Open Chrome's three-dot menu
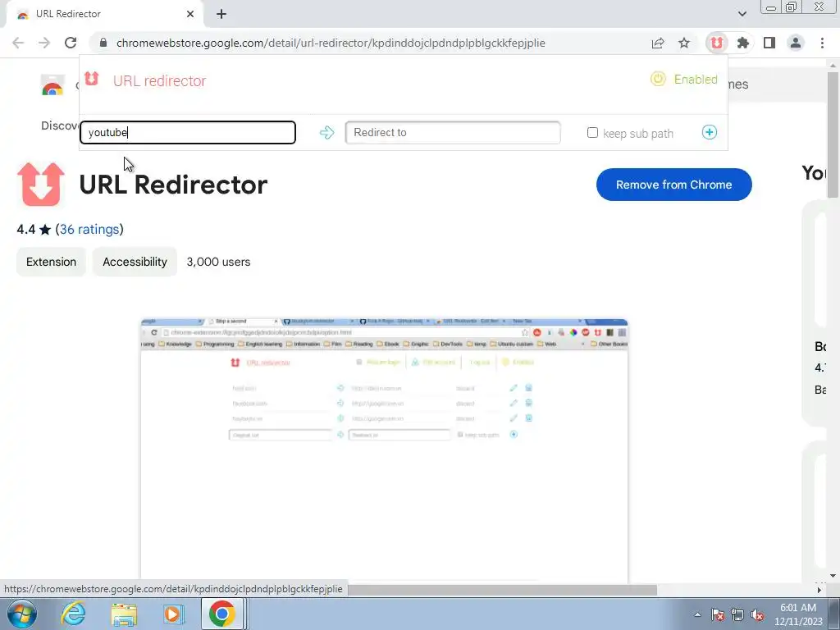The height and width of the screenshot is (630, 840). coord(822,43)
